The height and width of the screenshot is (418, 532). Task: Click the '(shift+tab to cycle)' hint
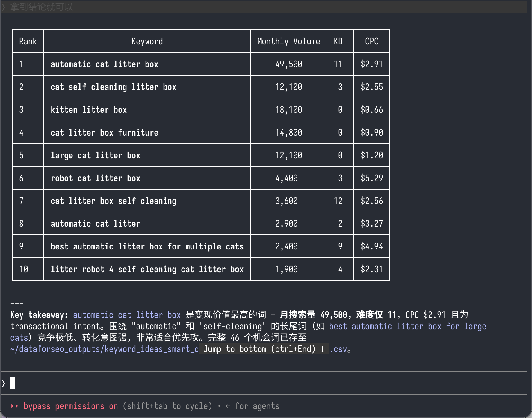tap(167, 406)
